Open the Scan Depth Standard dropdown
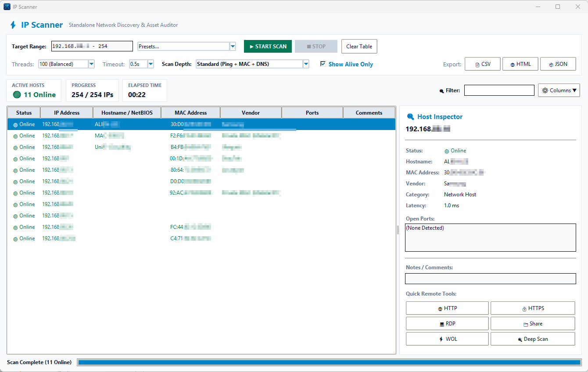The height and width of the screenshot is (372, 588). point(306,64)
